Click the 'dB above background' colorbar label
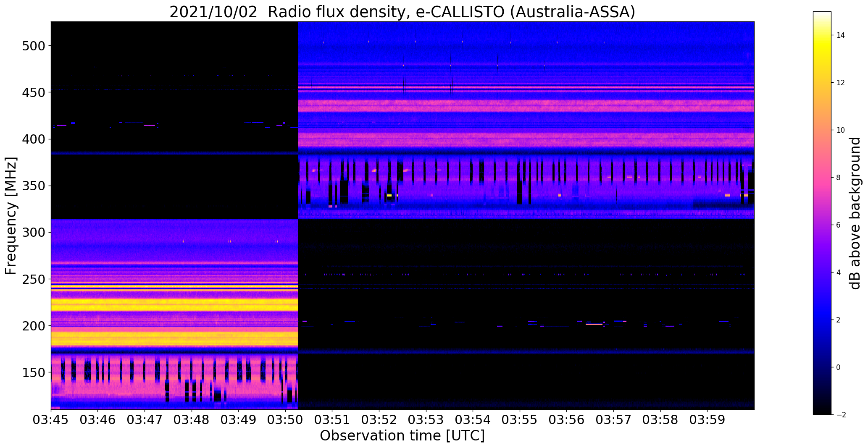Image resolution: width=868 pixels, height=448 pixels. 855,213
